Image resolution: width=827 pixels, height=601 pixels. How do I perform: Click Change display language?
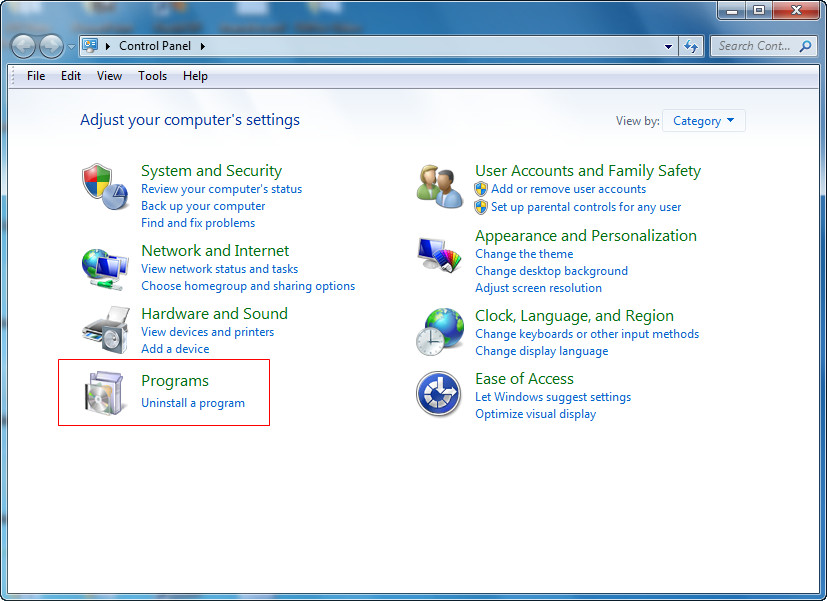(542, 351)
